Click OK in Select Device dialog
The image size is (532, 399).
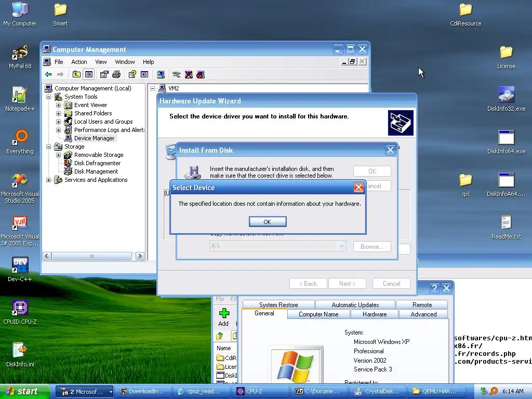click(268, 221)
